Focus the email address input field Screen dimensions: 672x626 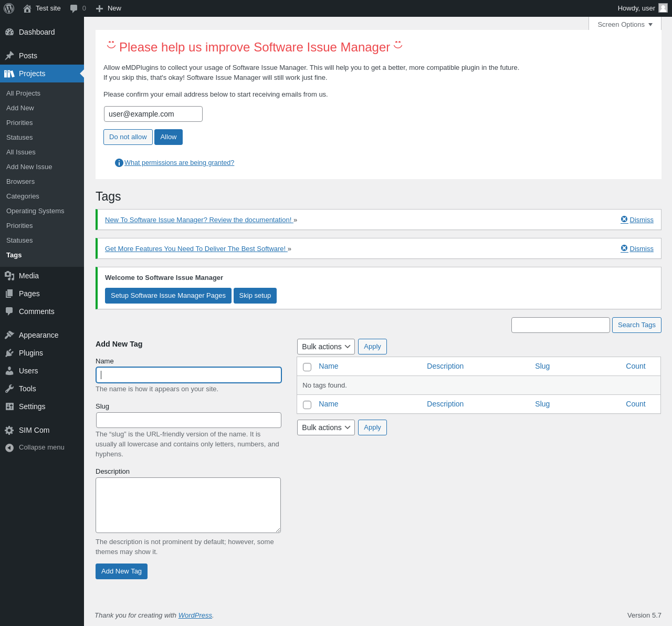coord(153,114)
